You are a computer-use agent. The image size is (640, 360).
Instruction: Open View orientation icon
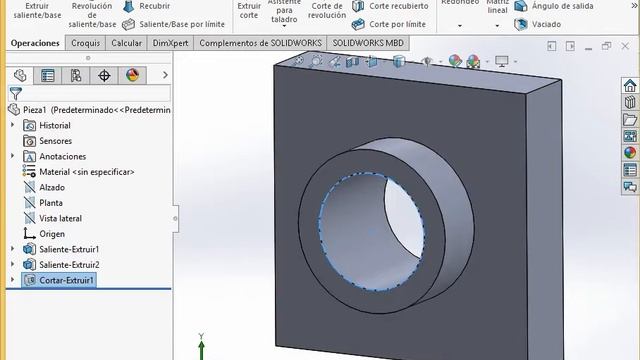pos(372,61)
